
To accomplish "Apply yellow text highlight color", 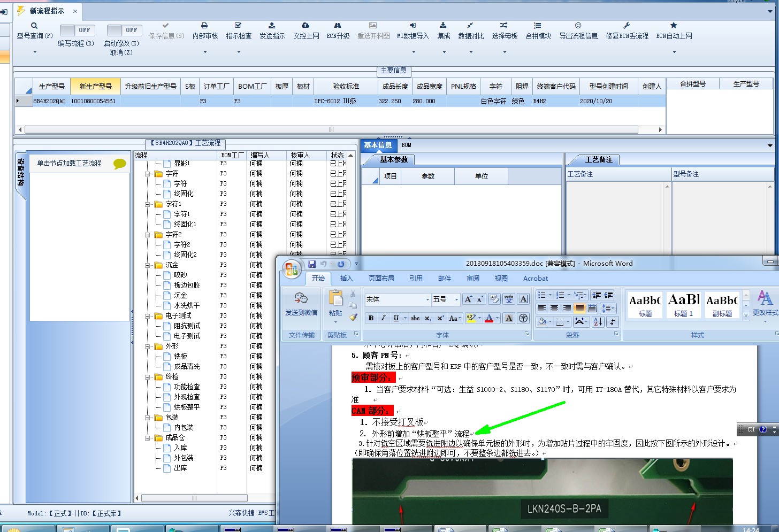I will point(471,318).
